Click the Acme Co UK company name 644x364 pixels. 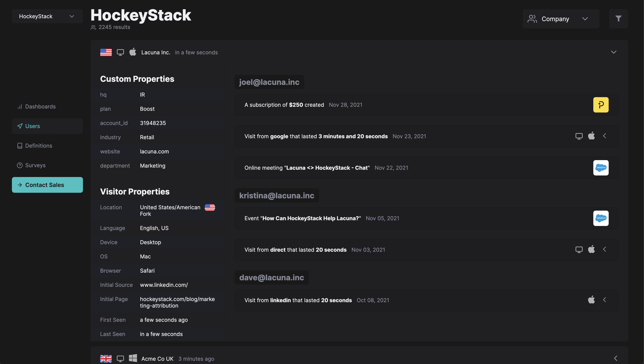[157, 359]
